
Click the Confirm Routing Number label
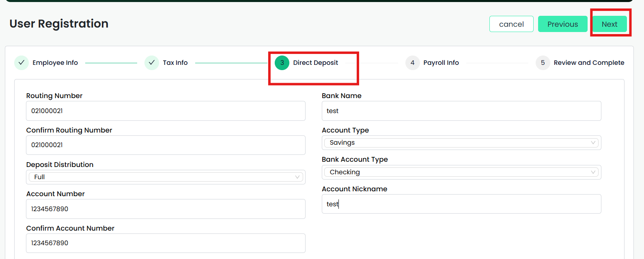69,130
